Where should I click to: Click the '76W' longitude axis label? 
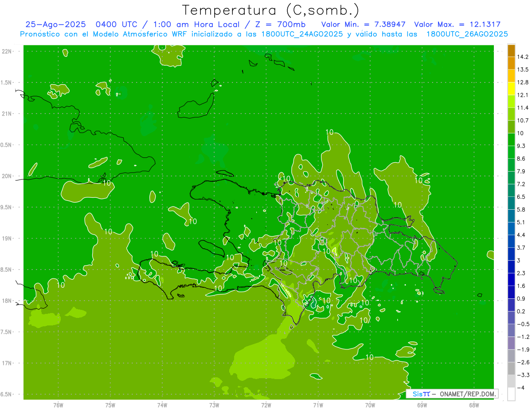pos(58,405)
